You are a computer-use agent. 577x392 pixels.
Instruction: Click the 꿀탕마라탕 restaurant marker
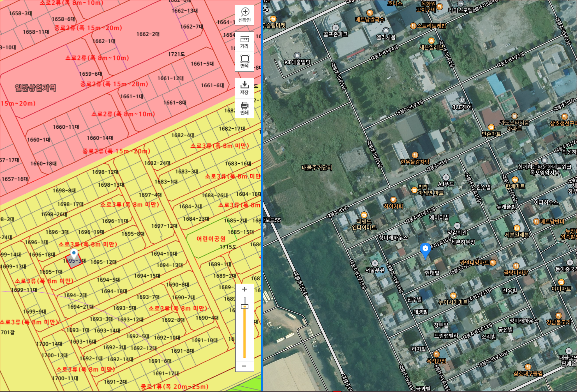point(516,269)
